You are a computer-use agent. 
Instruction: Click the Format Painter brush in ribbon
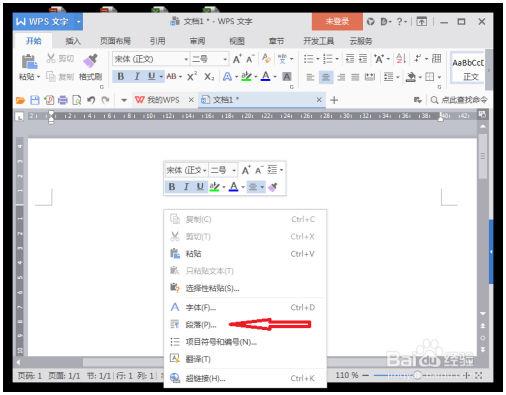90,60
